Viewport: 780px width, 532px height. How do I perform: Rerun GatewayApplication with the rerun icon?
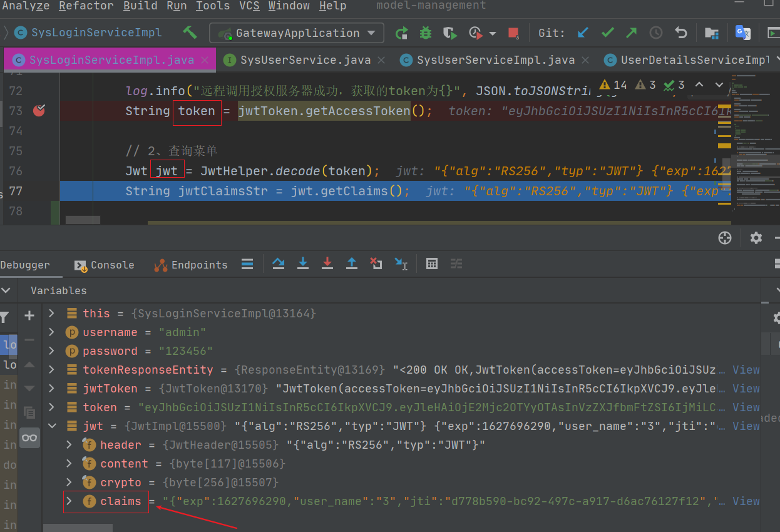click(x=401, y=33)
